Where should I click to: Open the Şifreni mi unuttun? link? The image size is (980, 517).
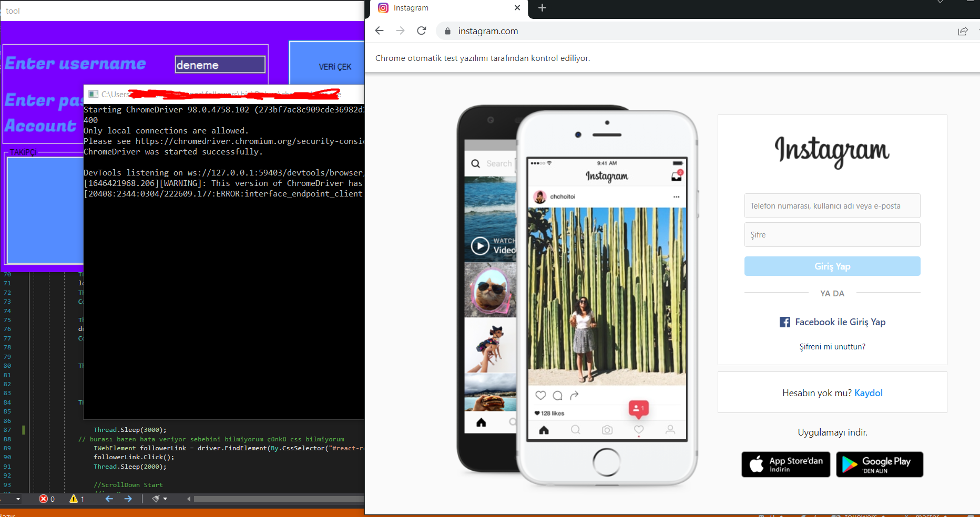point(832,347)
